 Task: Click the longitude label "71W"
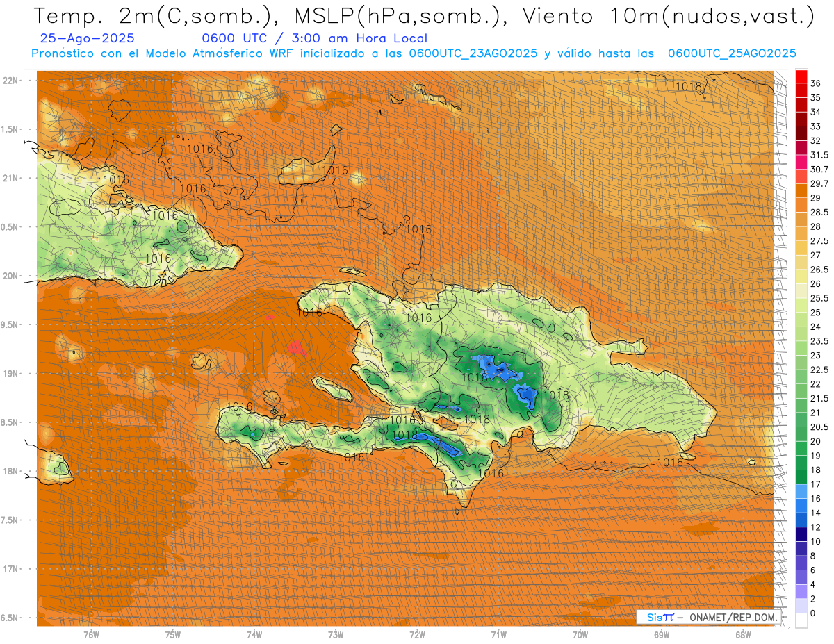pyautogui.click(x=498, y=634)
